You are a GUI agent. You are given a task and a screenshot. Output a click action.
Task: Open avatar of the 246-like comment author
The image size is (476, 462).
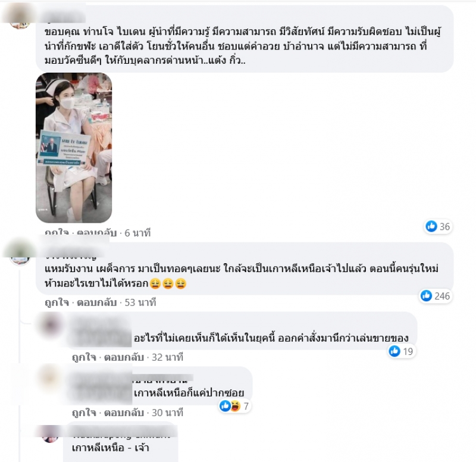click(x=20, y=254)
